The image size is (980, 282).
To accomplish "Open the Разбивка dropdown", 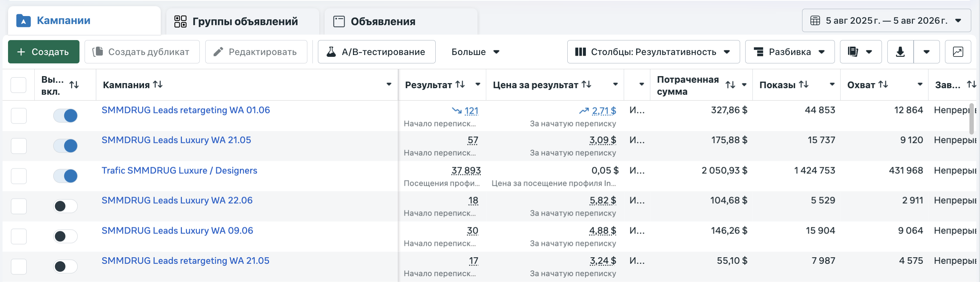I will tap(790, 52).
